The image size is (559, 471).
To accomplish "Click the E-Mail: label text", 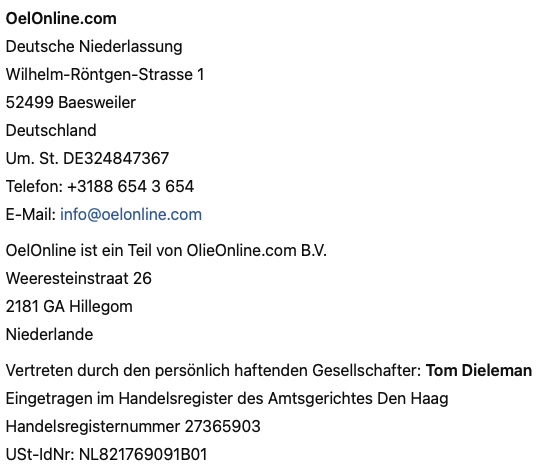I will tap(31, 215).
